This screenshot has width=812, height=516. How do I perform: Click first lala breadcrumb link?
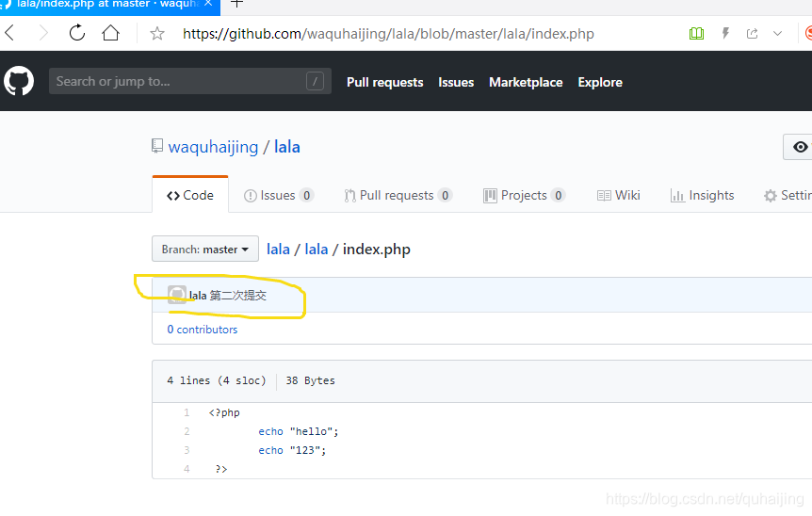tap(278, 249)
